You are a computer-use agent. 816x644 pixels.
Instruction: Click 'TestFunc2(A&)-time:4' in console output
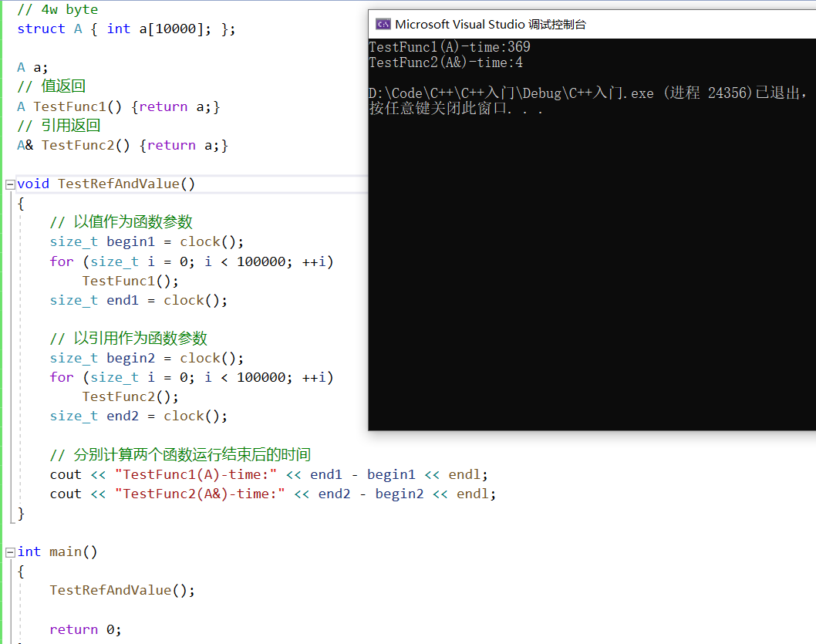point(446,62)
